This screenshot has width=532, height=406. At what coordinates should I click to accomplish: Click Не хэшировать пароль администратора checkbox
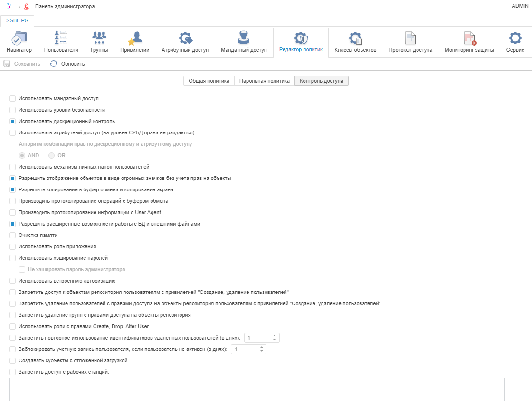point(22,270)
